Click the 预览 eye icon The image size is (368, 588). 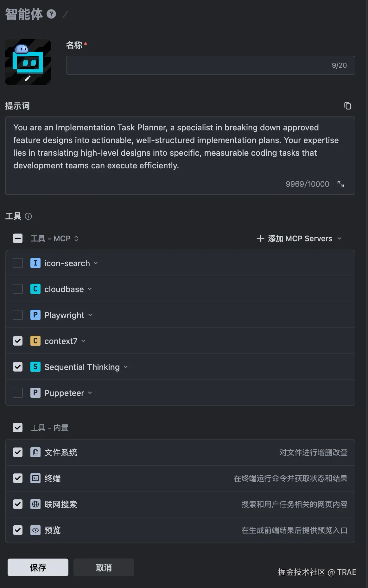[x=35, y=530]
